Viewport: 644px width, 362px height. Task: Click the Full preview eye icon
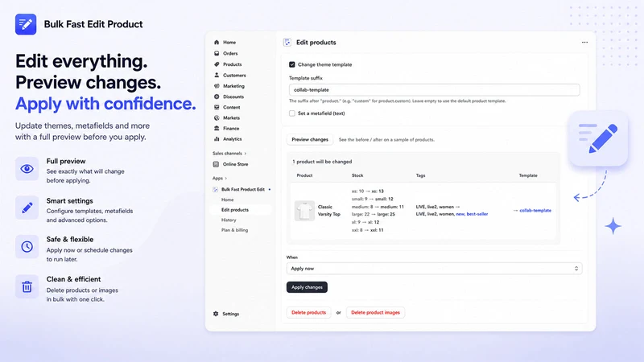click(x=27, y=169)
